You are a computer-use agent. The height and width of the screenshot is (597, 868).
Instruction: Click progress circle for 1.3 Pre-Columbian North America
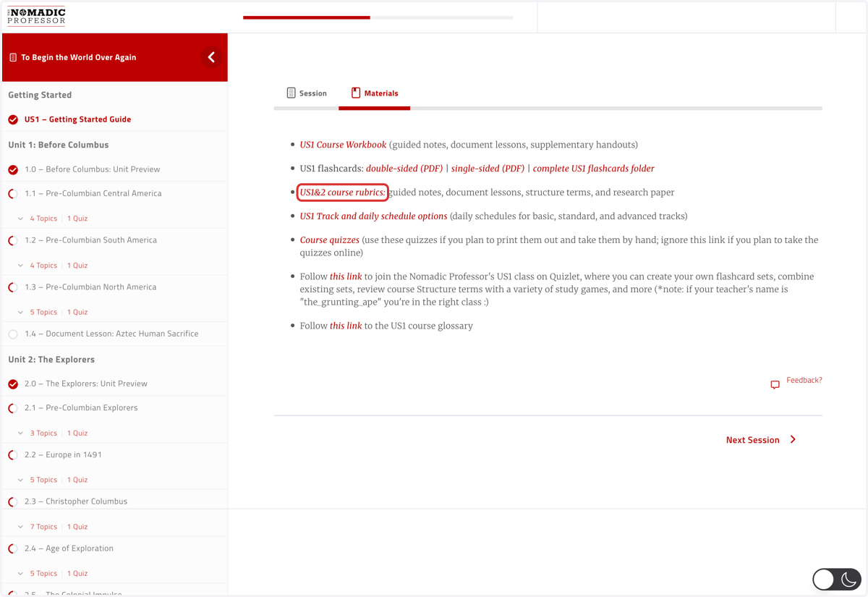coord(13,287)
